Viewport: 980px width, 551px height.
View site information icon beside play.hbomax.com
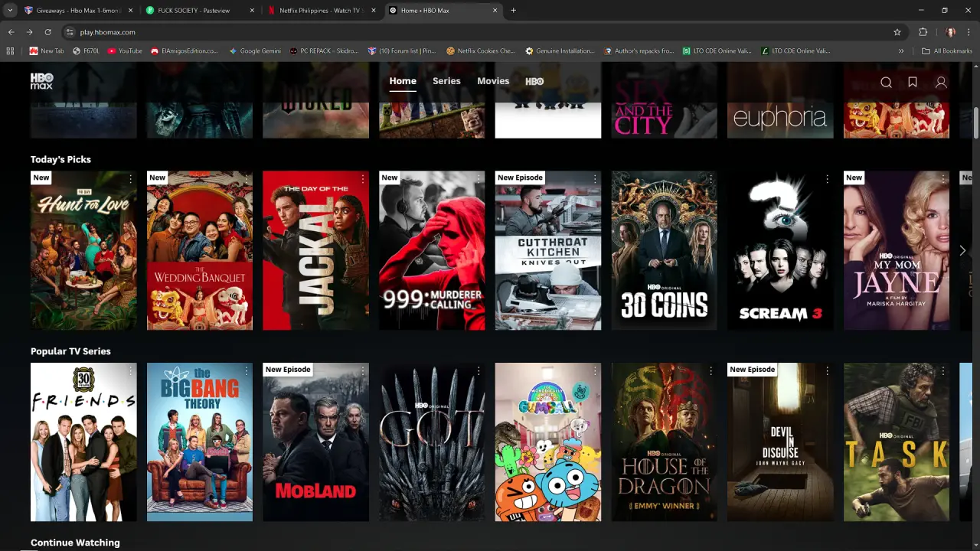click(x=70, y=32)
